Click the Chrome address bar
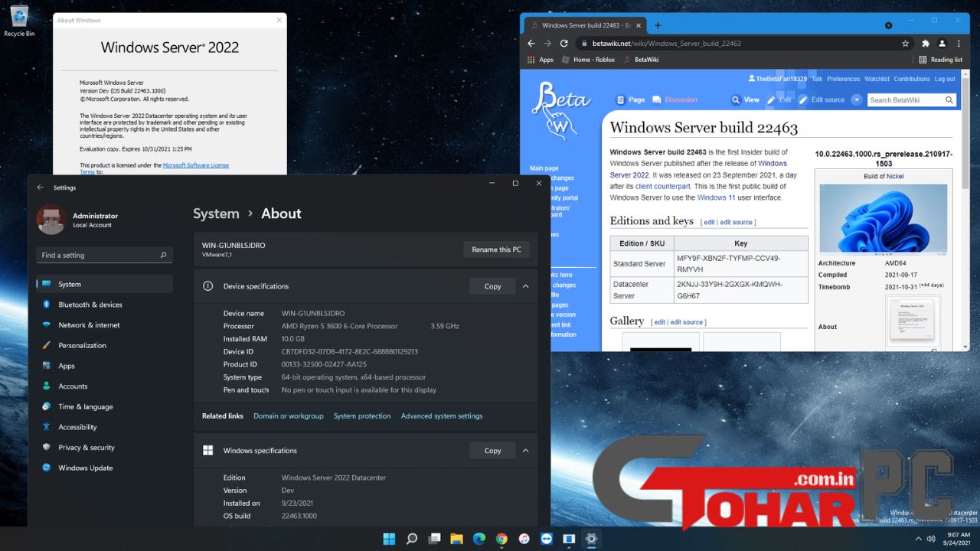Image resolution: width=980 pixels, height=551 pixels. (735, 44)
